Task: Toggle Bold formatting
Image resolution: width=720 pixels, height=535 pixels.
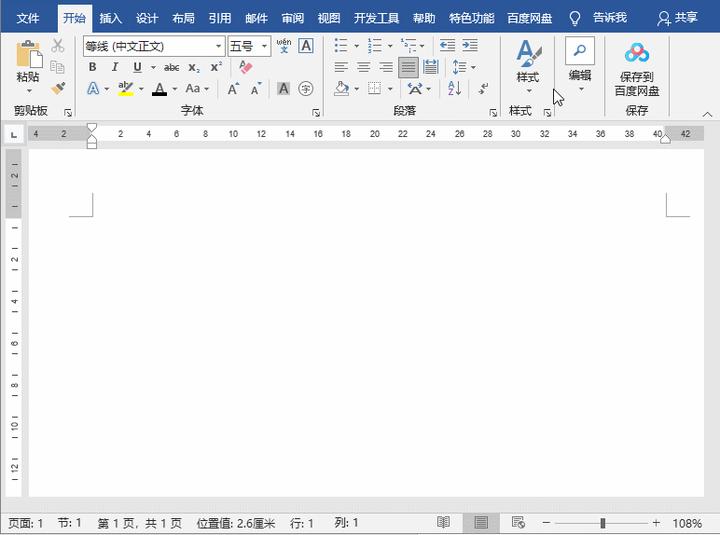Action: [92, 67]
